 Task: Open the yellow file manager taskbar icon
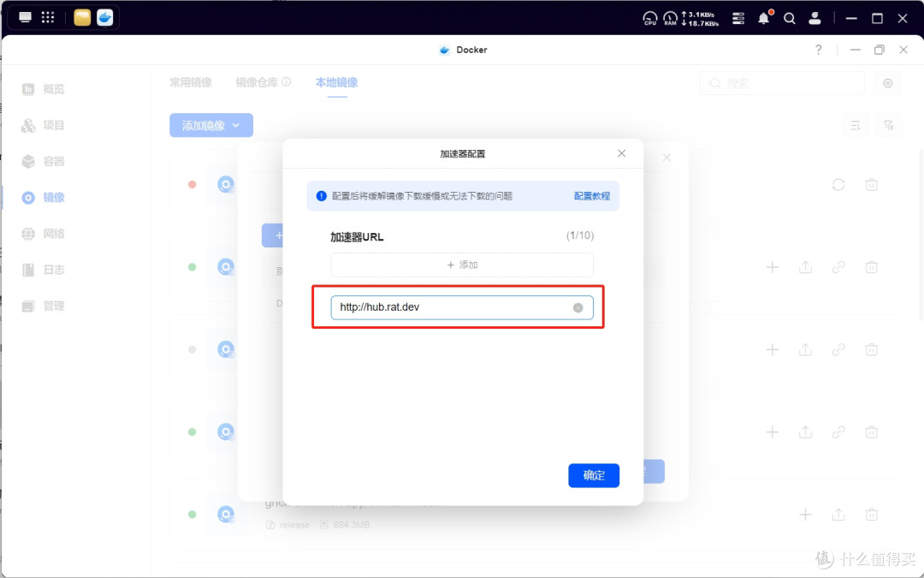[82, 18]
